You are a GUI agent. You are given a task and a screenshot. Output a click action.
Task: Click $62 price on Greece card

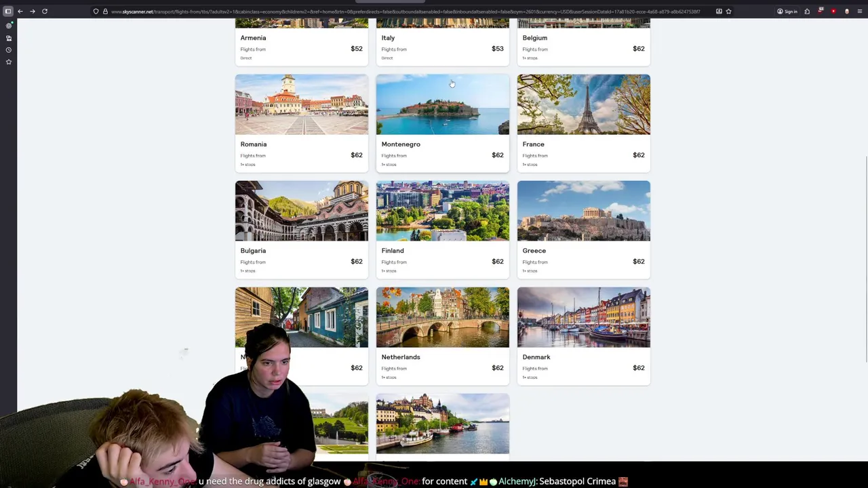point(639,262)
